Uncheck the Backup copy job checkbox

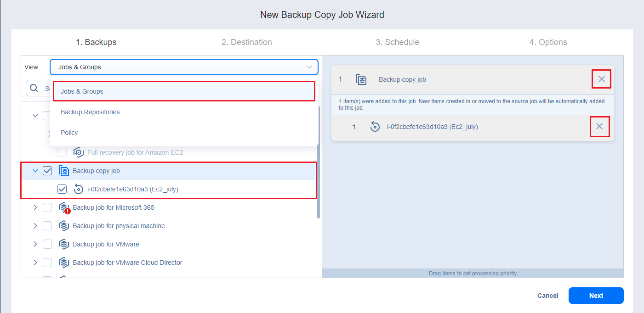pos(47,171)
